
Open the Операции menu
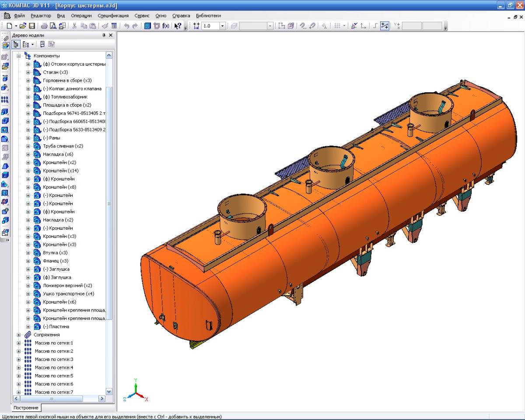81,15
